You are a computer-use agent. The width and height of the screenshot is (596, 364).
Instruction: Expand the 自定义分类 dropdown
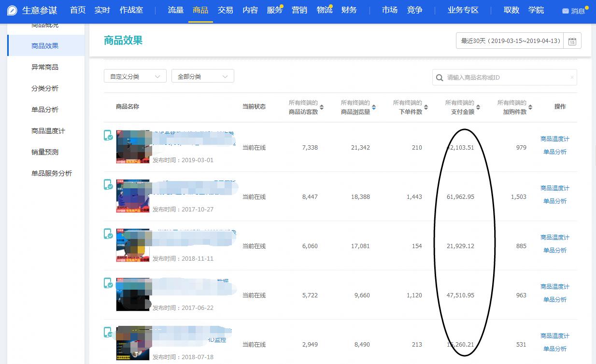pos(135,76)
